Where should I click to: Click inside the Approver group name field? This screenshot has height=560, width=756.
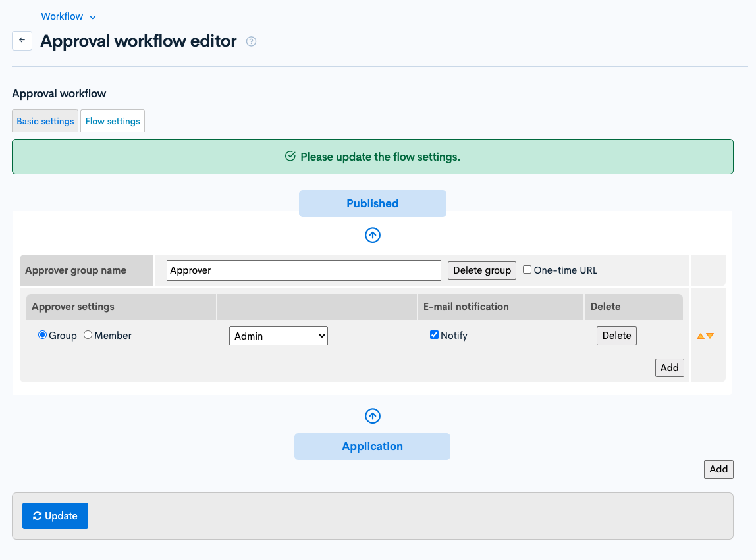(303, 270)
